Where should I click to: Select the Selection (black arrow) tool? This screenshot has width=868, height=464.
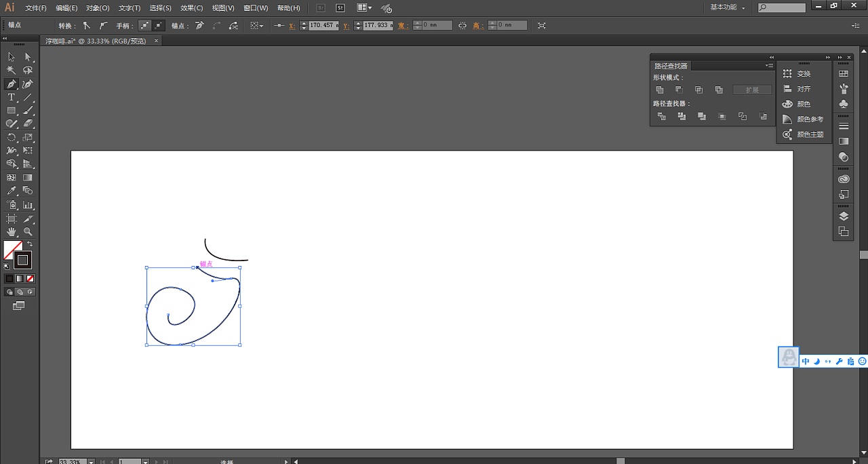12,57
